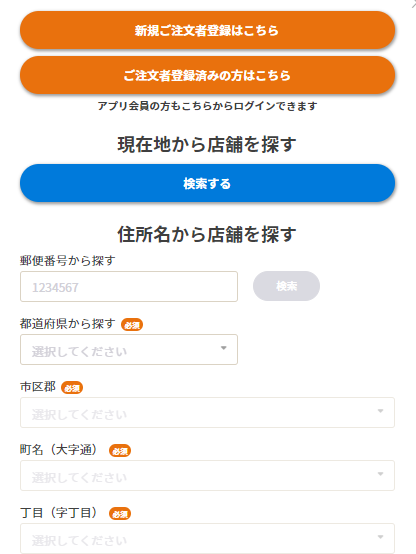This screenshot has height=554, width=416.
Task: Click the 新規ご注文者登録はこちら button
Action: [x=207, y=30]
